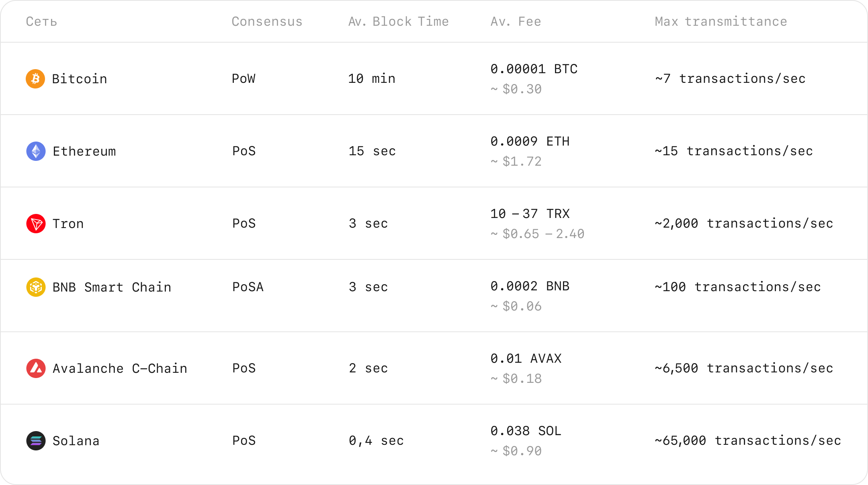Open the Bitcoin network name
Screen dimensions: 868x485
coord(80,79)
